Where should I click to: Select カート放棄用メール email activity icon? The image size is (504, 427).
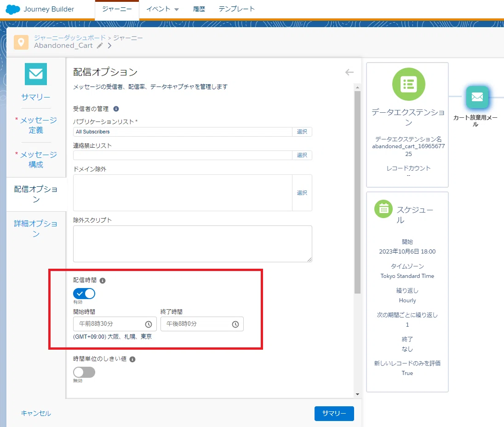(477, 97)
